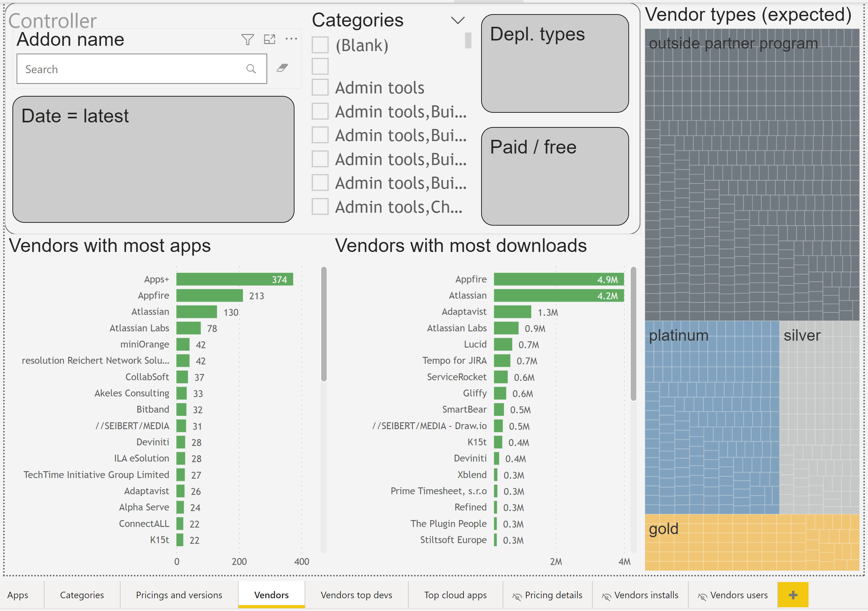Select the Atlassian Labs bar showing 78
The image size is (868, 611).
tap(189, 328)
